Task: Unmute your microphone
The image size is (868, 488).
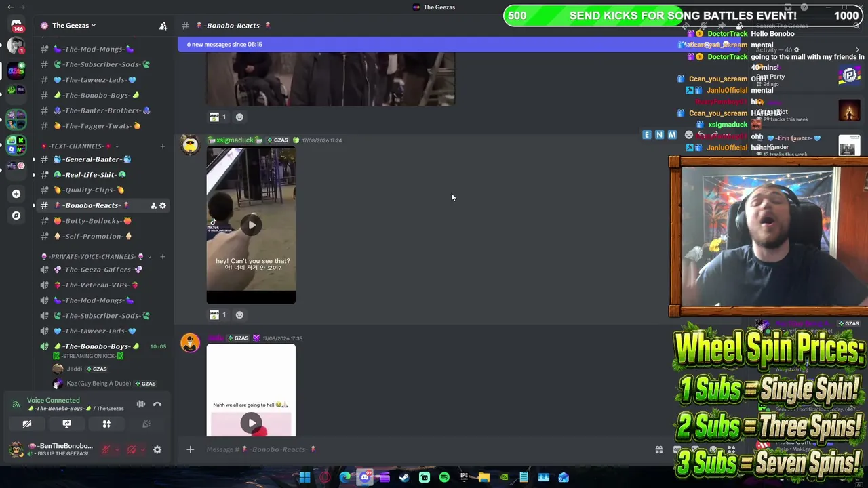Action: pyautogui.click(x=105, y=449)
